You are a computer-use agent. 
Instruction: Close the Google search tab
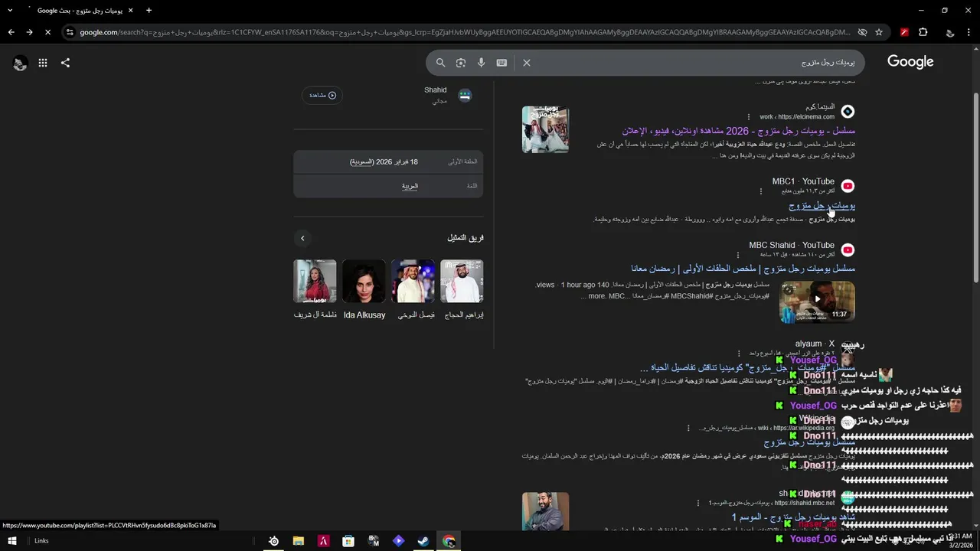[x=130, y=11]
